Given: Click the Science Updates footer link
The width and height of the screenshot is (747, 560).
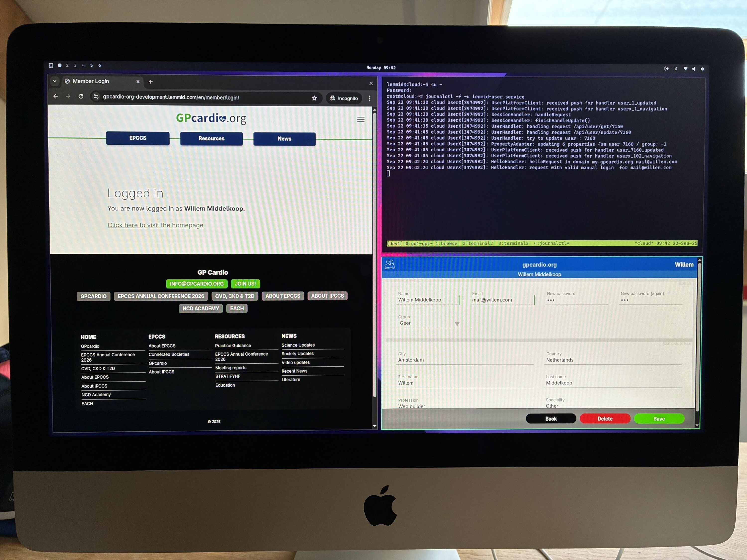Looking at the screenshot, I should point(298,345).
